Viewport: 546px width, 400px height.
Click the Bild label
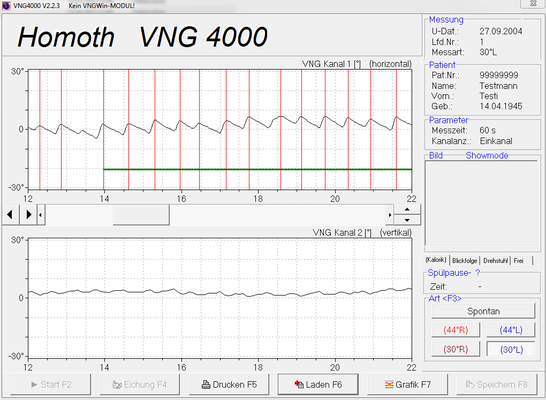(x=436, y=155)
